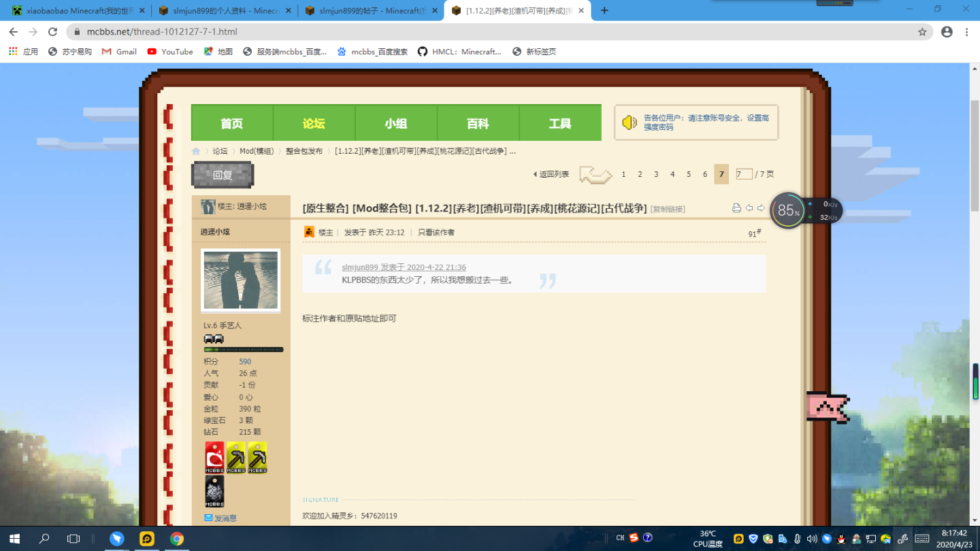Click the volume icon in system tray

click(x=811, y=539)
